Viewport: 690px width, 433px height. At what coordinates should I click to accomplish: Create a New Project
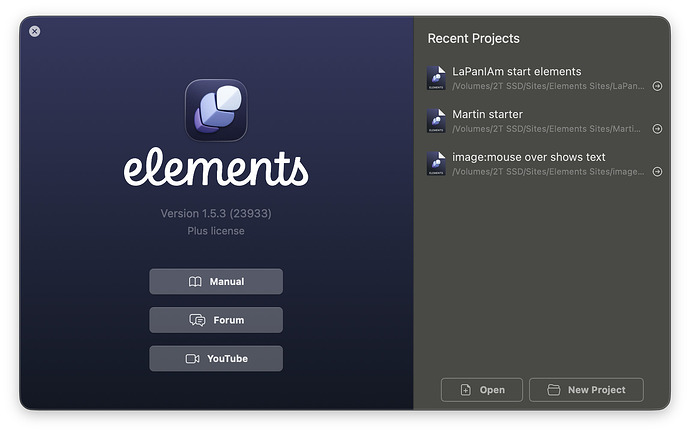(x=586, y=390)
